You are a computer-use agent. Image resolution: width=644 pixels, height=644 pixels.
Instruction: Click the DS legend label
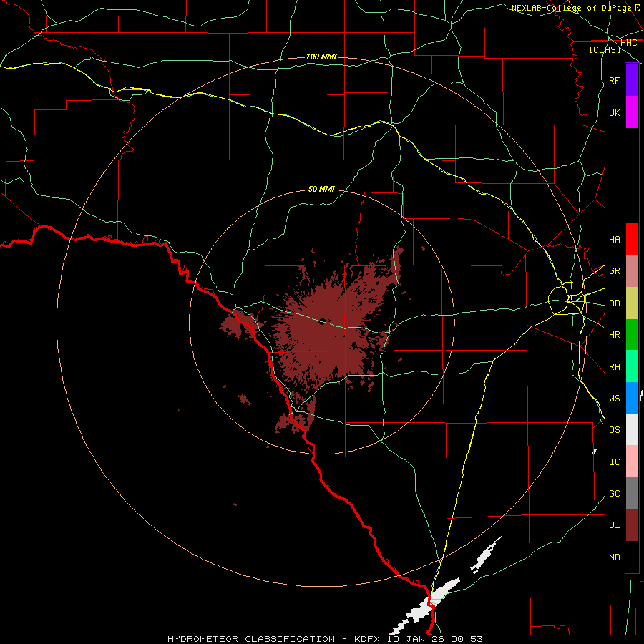[x=615, y=430]
